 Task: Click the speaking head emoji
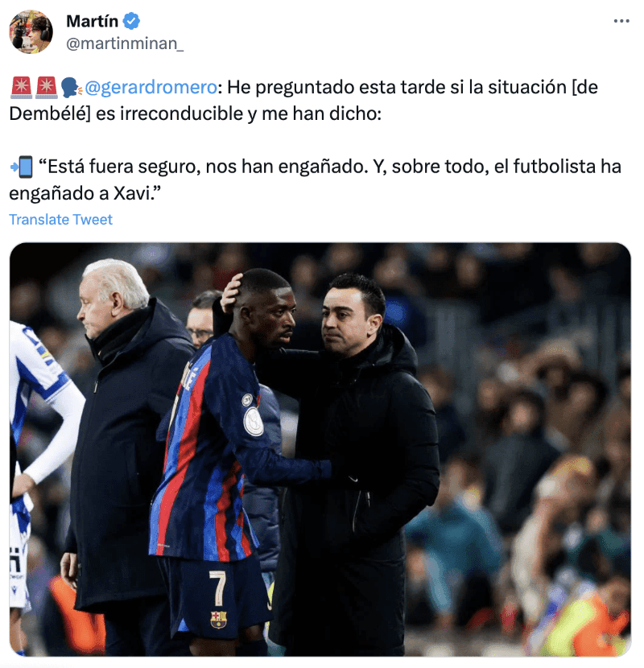point(71,88)
